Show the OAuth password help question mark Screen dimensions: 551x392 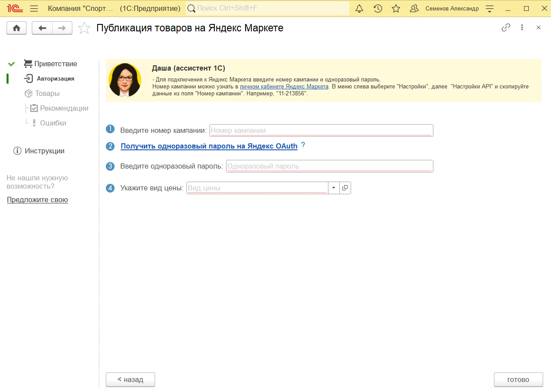(x=303, y=145)
